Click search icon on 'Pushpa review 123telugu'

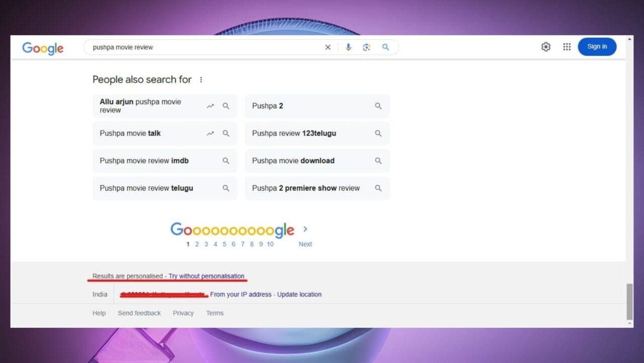point(378,133)
